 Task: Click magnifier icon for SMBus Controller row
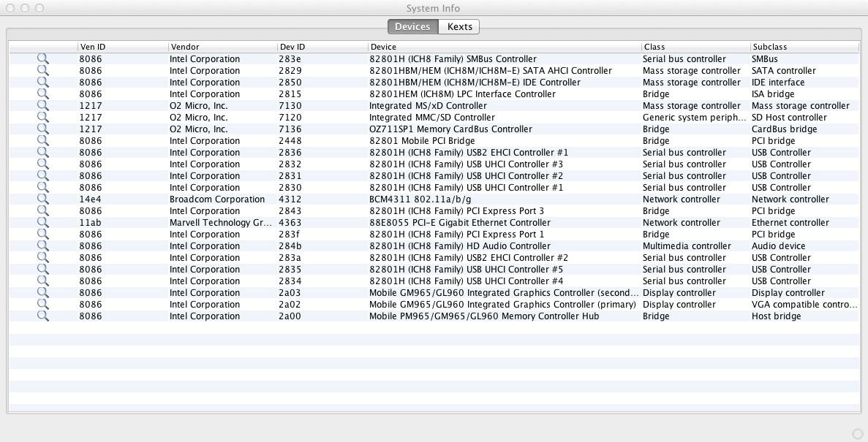(43, 59)
